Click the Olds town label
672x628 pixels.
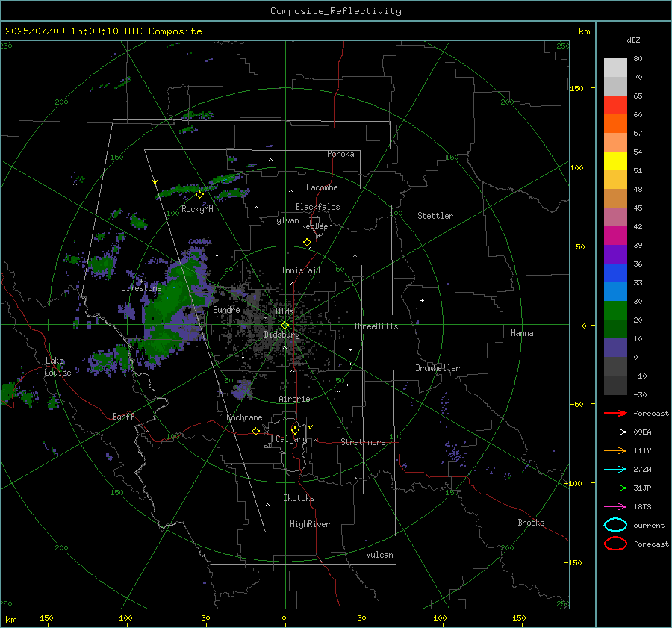point(284,311)
